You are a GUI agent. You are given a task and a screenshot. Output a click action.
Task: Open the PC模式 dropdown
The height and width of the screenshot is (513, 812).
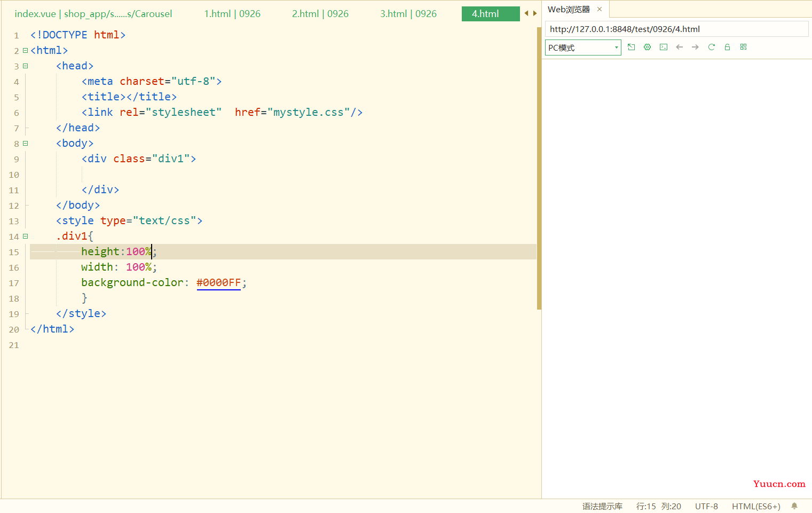(583, 48)
